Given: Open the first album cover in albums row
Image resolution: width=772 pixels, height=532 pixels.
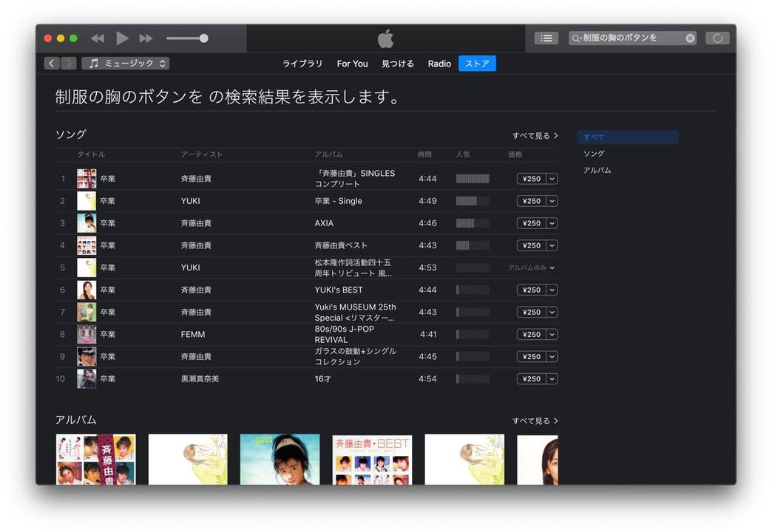Looking at the screenshot, I should pos(95,459).
